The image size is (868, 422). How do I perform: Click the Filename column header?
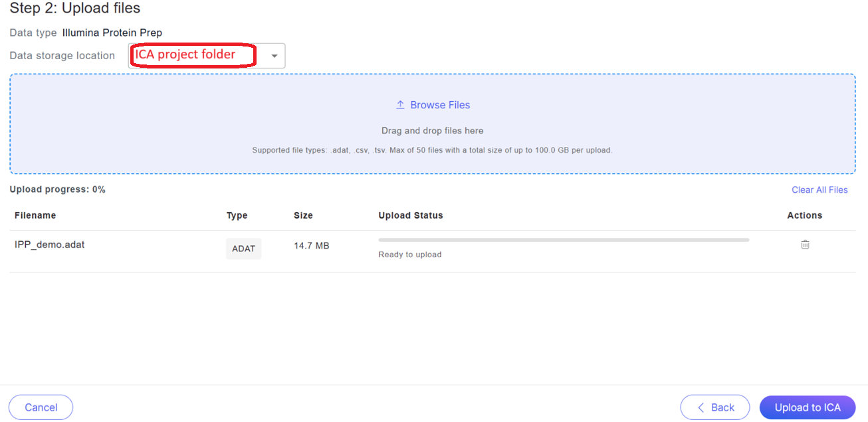tap(35, 215)
